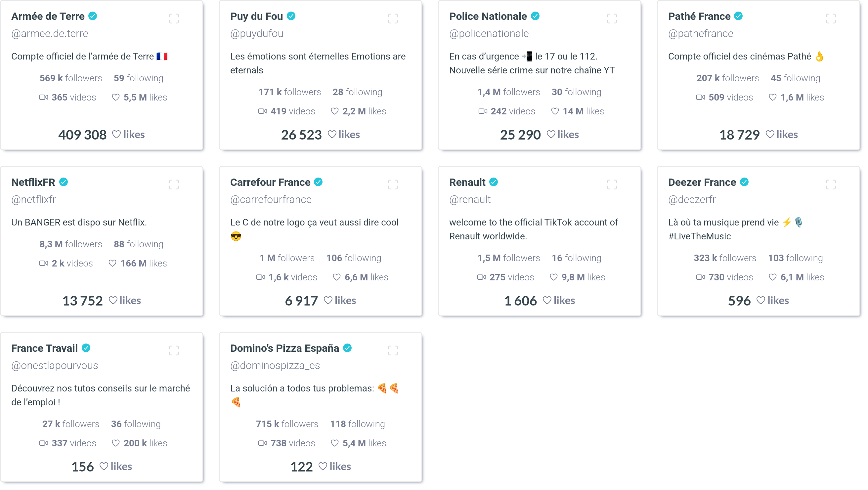Expand the Police Nationale card
The height and width of the screenshot is (490, 868).
coord(612,19)
